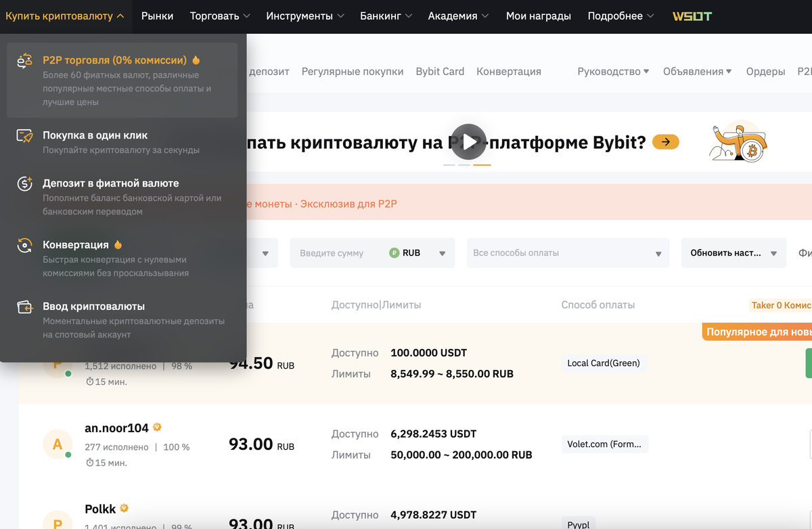Screen dimensions: 812x529
Task: Select Конвертация menu entry
Action: click(x=122, y=258)
